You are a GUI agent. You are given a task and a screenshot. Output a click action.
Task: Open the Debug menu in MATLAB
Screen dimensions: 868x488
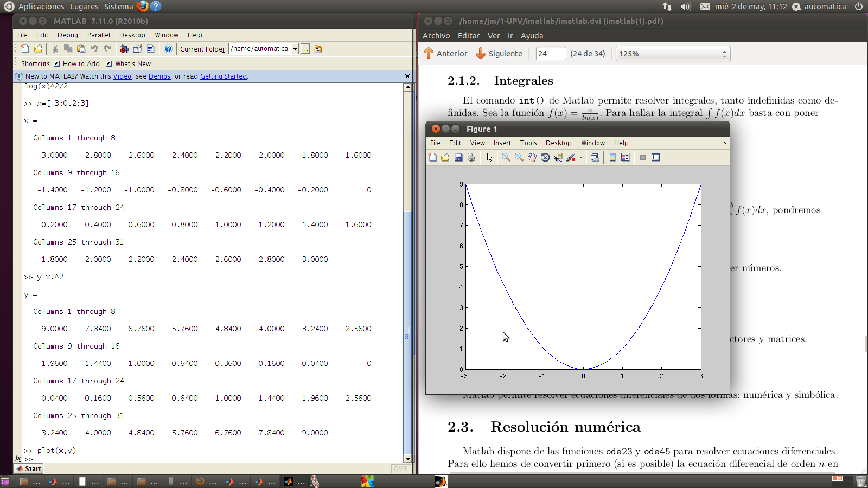coord(67,35)
